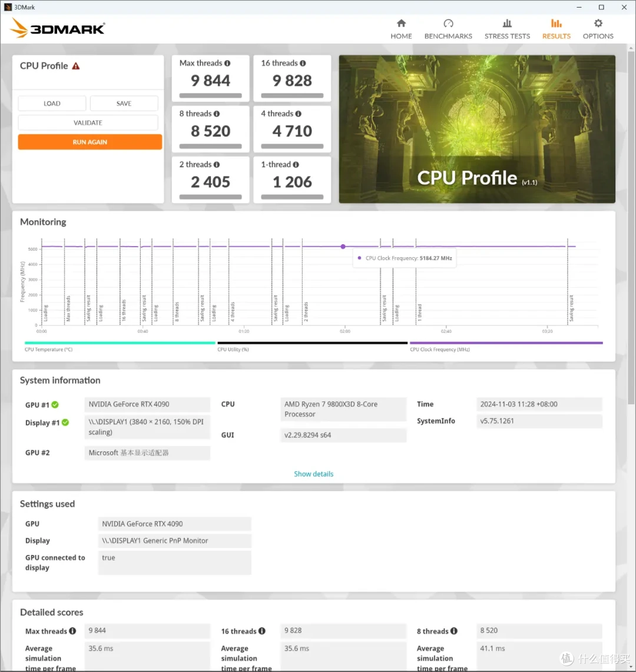Click the Max threads score progress bar

(211, 95)
